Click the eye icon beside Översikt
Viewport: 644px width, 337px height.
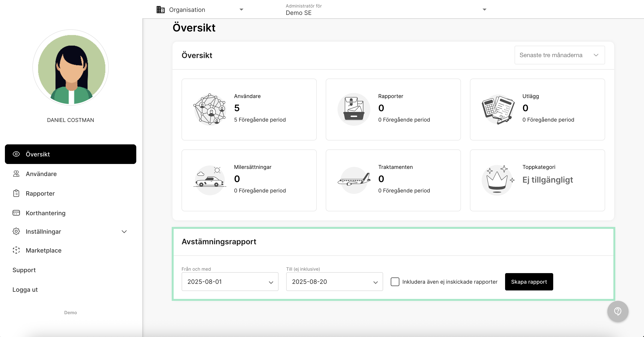(x=16, y=154)
